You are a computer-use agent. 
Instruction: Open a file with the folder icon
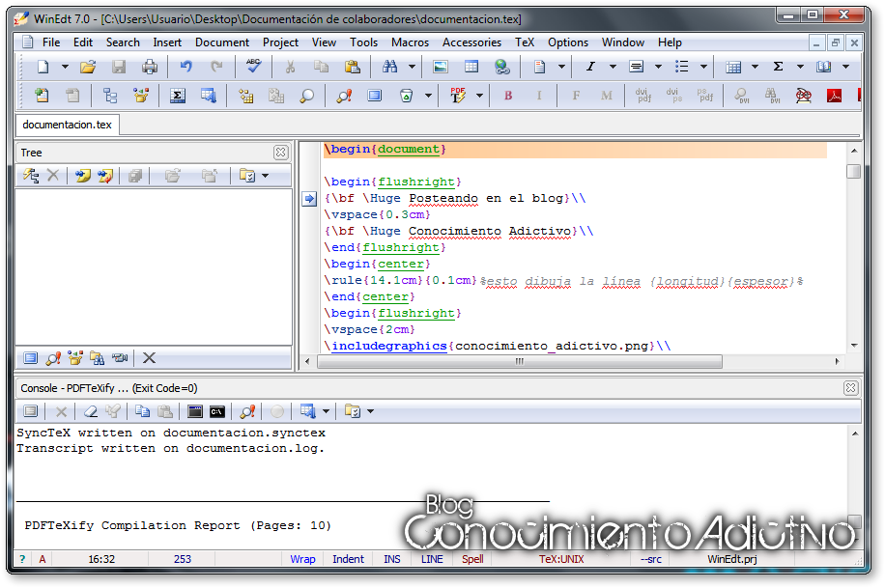(x=88, y=67)
